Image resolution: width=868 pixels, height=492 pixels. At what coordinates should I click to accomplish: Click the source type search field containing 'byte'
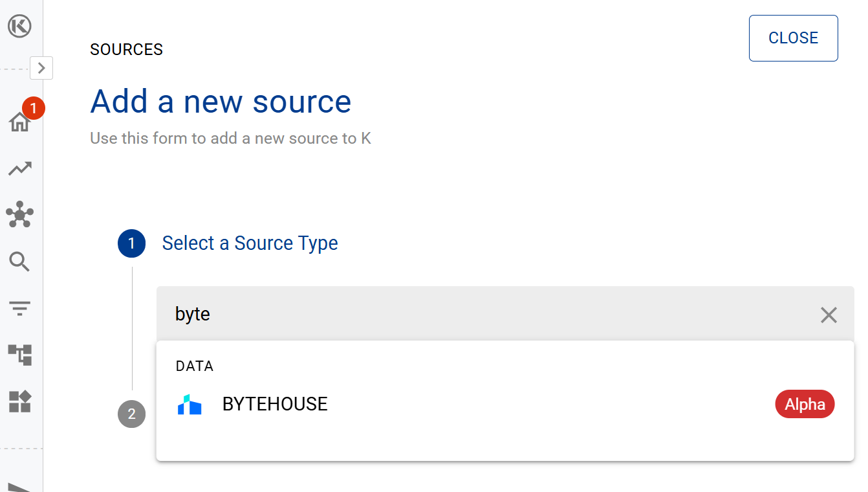[x=485, y=315]
